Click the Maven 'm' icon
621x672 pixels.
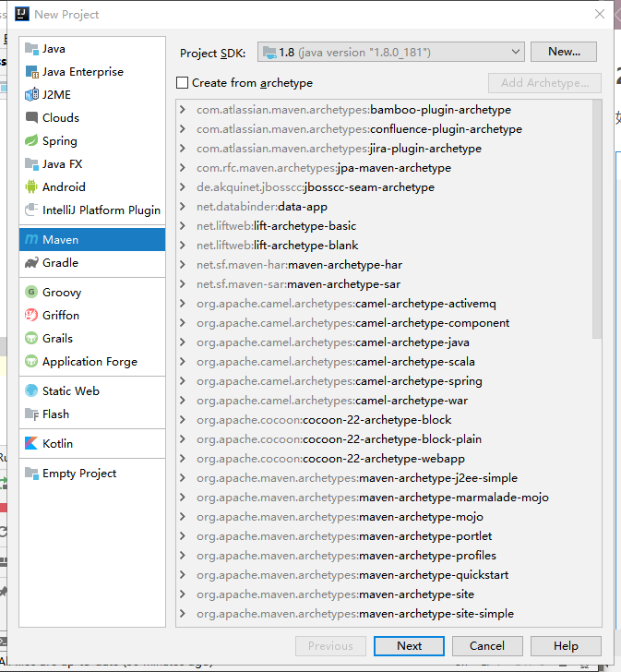[31, 240]
